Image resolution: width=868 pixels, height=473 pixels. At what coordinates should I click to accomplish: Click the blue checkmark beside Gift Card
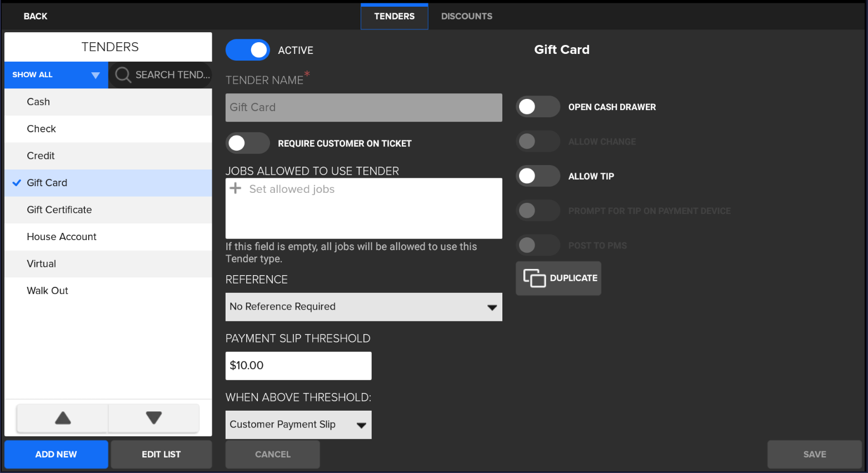[x=17, y=183]
